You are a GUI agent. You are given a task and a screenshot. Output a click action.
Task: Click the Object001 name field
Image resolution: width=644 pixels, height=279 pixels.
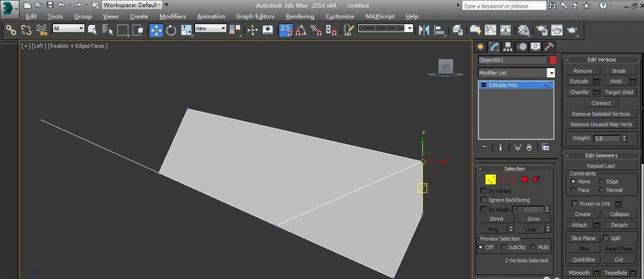coord(511,60)
